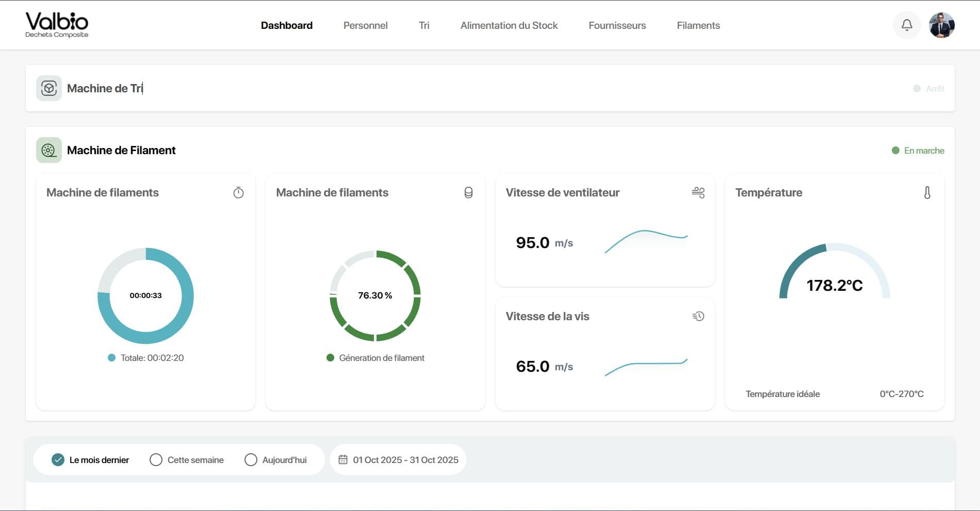This screenshot has height=511, width=980.
Task: Click the speed history icon on Vitesse de la vis
Action: pyautogui.click(x=698, y=316)
